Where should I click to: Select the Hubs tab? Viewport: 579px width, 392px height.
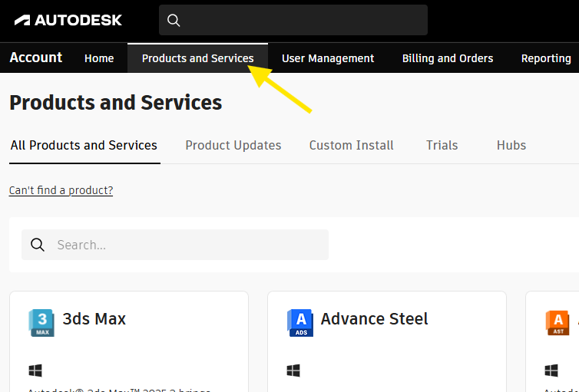(511, 145)
